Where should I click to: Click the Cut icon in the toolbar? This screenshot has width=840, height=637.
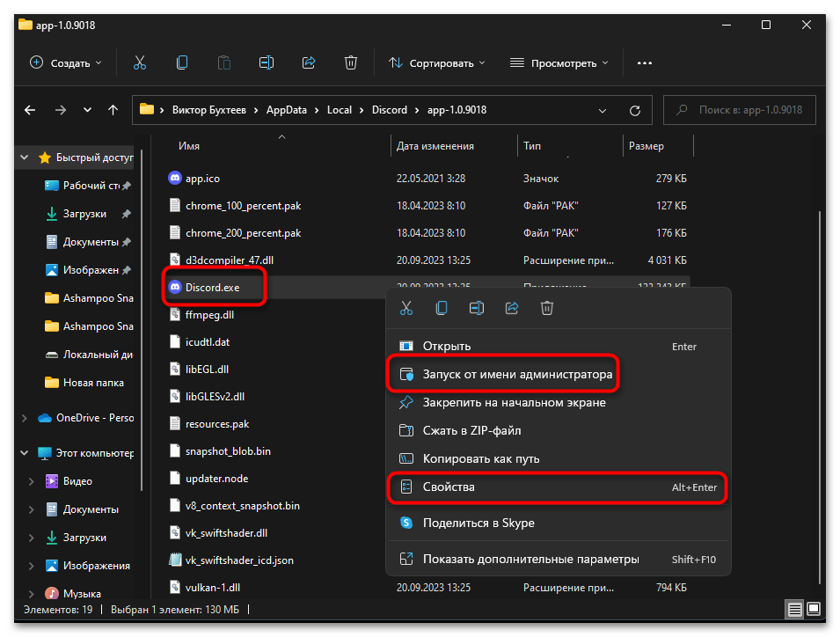(x=140, y=62)
